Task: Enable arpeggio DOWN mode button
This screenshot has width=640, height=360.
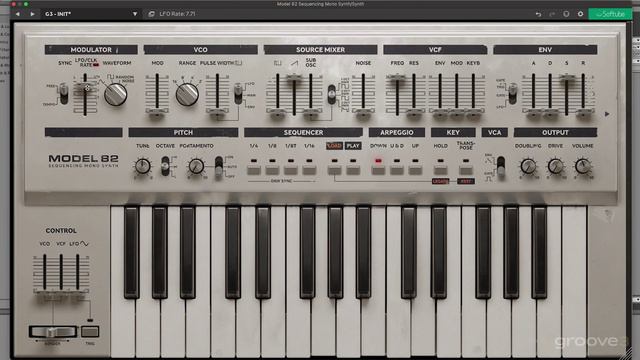Action: (378, 170)
